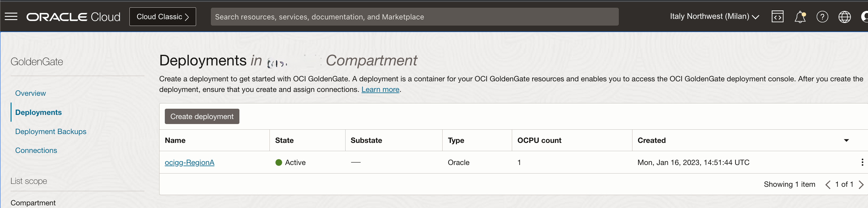Click the 1 of 1 page indicator
Screen dimensions: 868x208
pos(844,184)
